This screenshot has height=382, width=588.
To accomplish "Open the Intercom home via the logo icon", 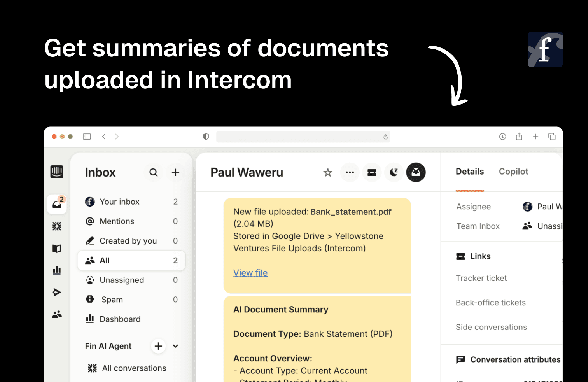I will tap(57, 172).
